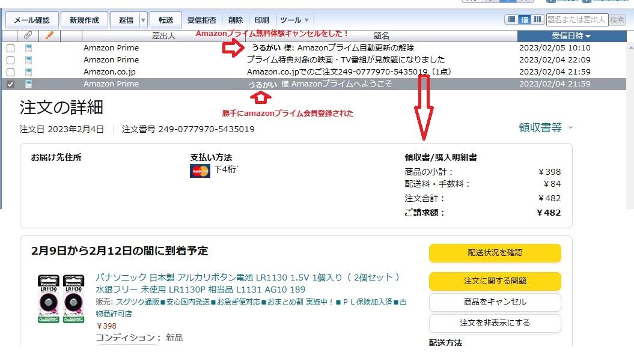Image resolution: width=634 pixels, height=364 pixels.
Task: Uncheck the Amazonプライムへようこそ mail checkbox
Action: [x=10, y=85]
